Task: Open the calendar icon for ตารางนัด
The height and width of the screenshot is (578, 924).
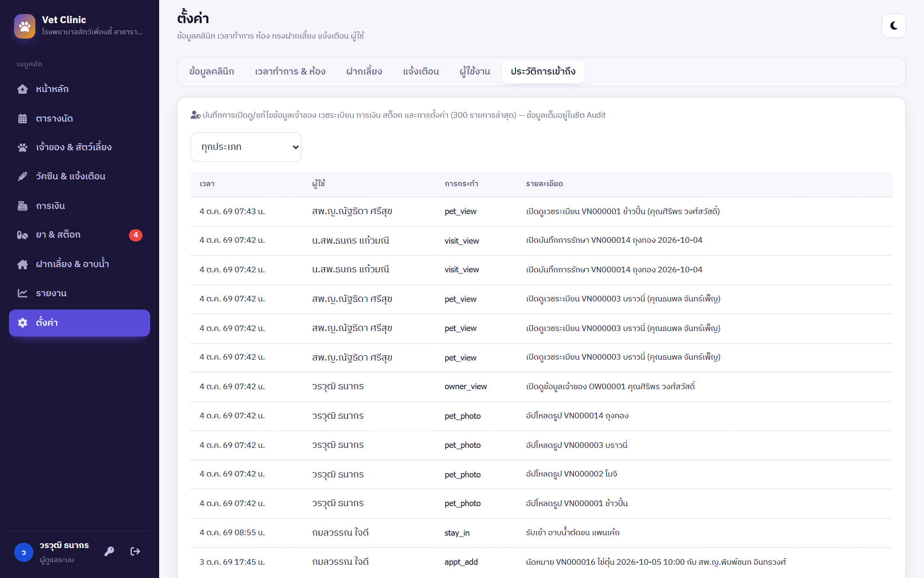Action: point(23,119)
